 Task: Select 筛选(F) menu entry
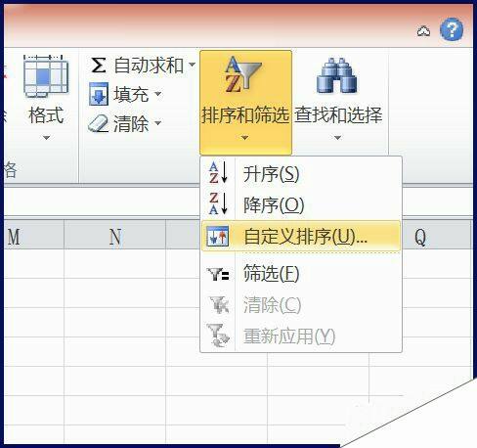pos(301,273)
